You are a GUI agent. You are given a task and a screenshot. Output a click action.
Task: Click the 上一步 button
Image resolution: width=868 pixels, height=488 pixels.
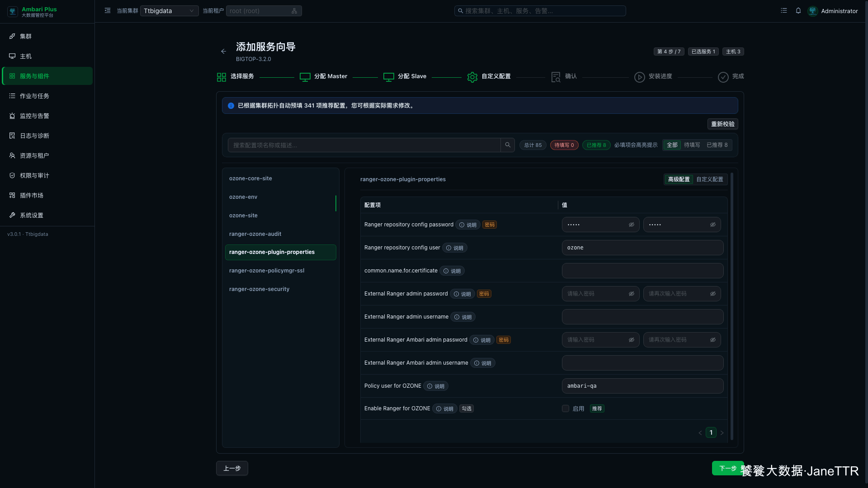click(x=232, y=469)
